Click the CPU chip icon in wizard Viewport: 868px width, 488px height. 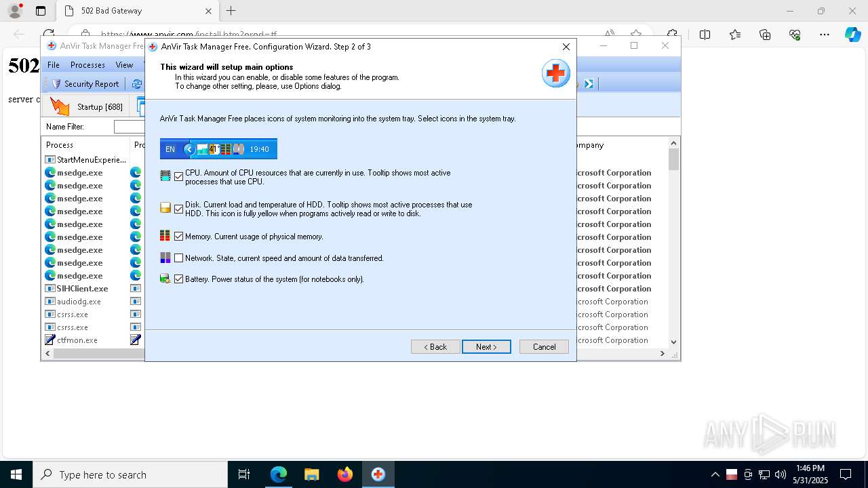(x=165, y=176)
